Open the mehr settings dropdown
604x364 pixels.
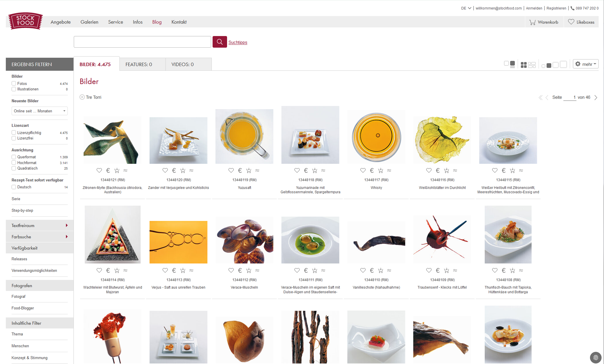[586, 64]
